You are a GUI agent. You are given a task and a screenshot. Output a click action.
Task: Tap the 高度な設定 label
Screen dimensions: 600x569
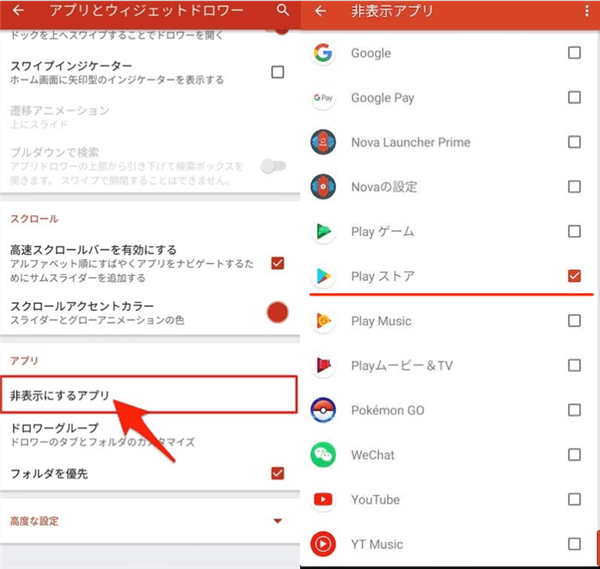pos(34,521)
